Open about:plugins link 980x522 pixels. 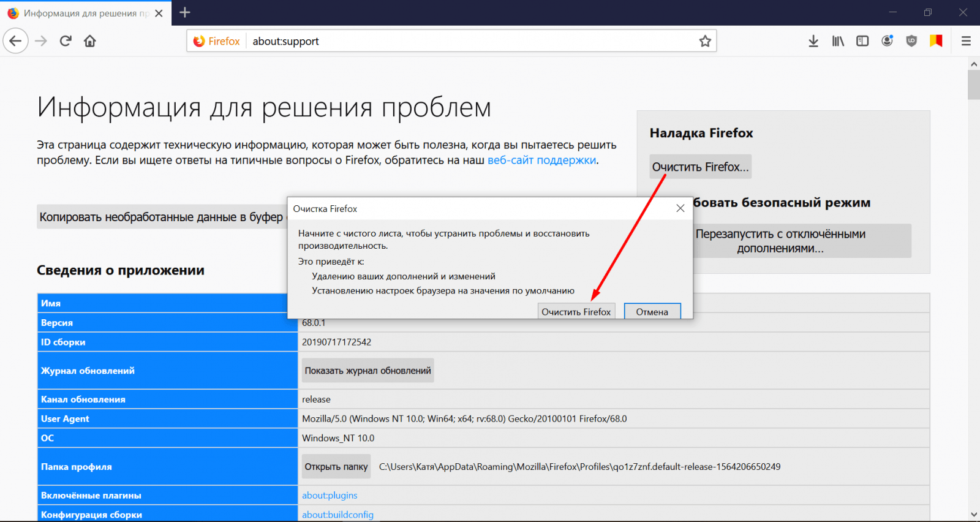click(330, 495)
